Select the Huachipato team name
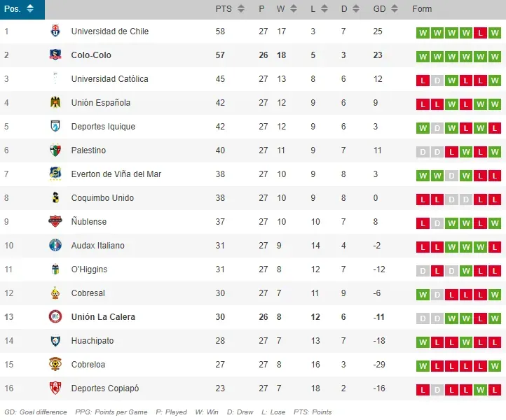Viewport: 506px width, 420px height. [93, 341]
